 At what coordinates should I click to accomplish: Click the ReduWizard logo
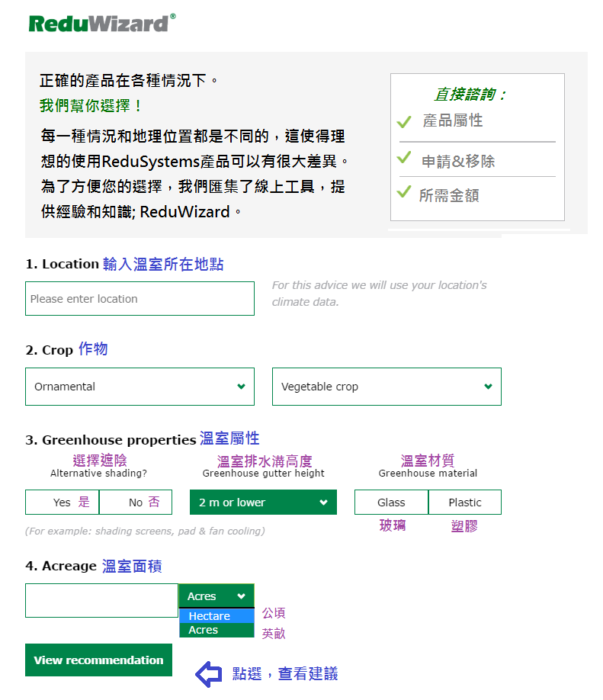(102, 23)
